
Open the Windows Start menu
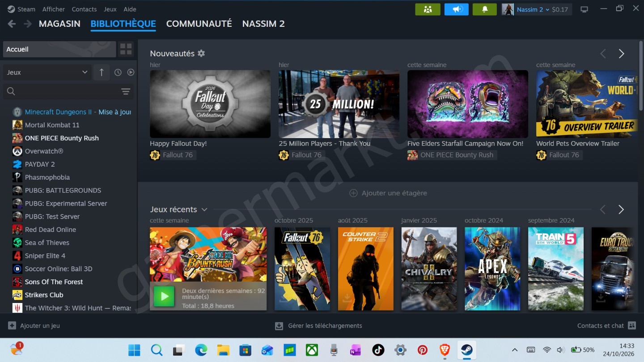134,350
